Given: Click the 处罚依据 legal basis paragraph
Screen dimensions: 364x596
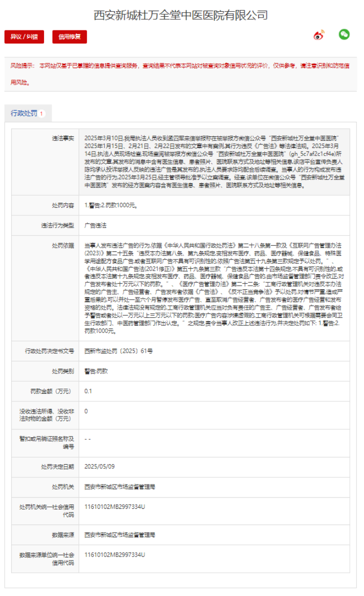Looking at the screenshot, I should coord(215,288).
